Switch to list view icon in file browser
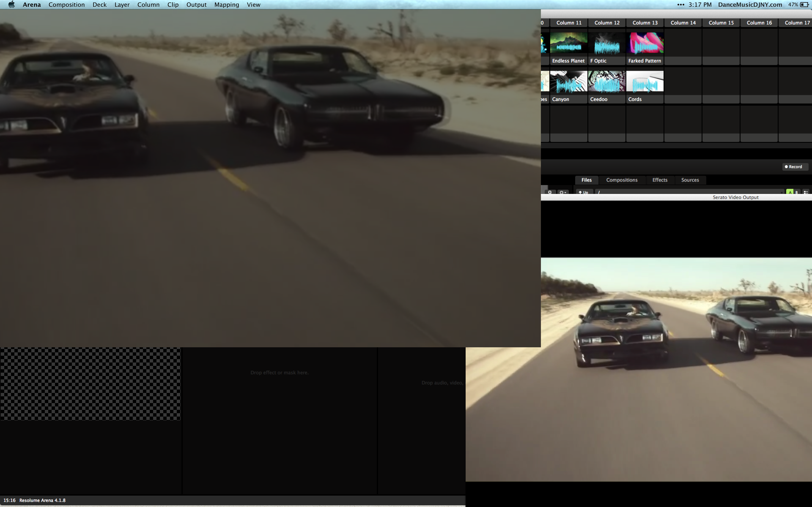Screen dimensions: 812x507 click(x=806, y=192)
